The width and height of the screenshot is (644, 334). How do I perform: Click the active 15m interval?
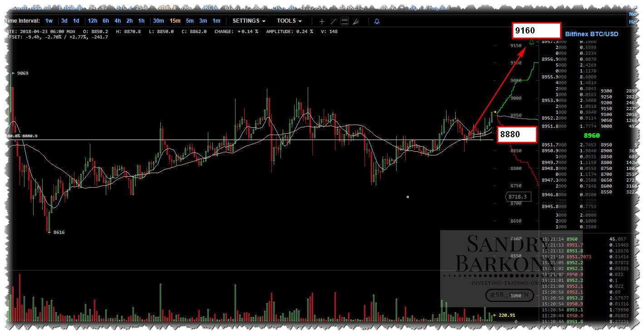tap(175, 21)
